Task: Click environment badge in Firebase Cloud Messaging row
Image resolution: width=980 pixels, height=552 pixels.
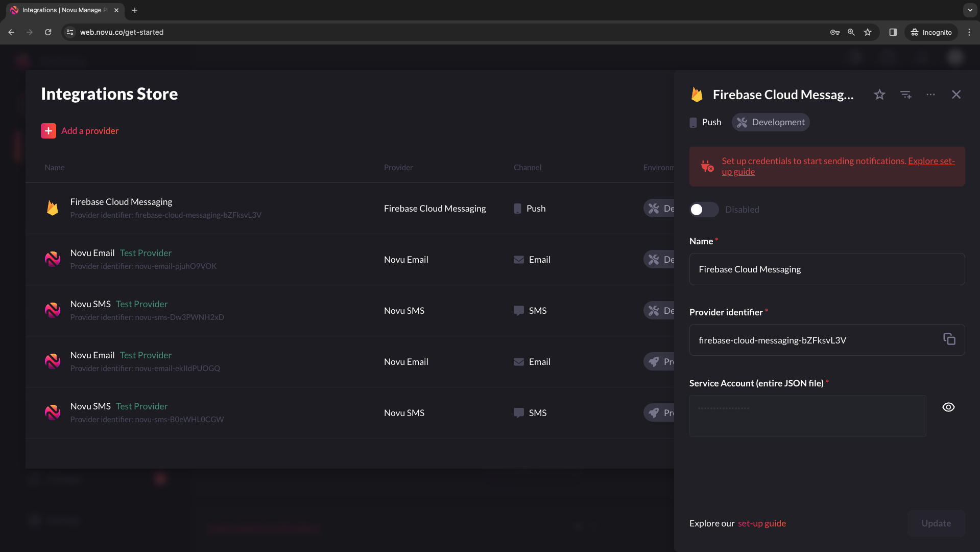Action: click(659, 209)
